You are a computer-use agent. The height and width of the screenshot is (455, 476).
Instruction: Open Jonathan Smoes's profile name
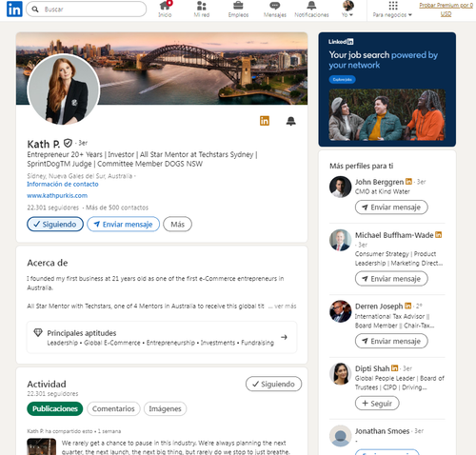coord(382,431)
